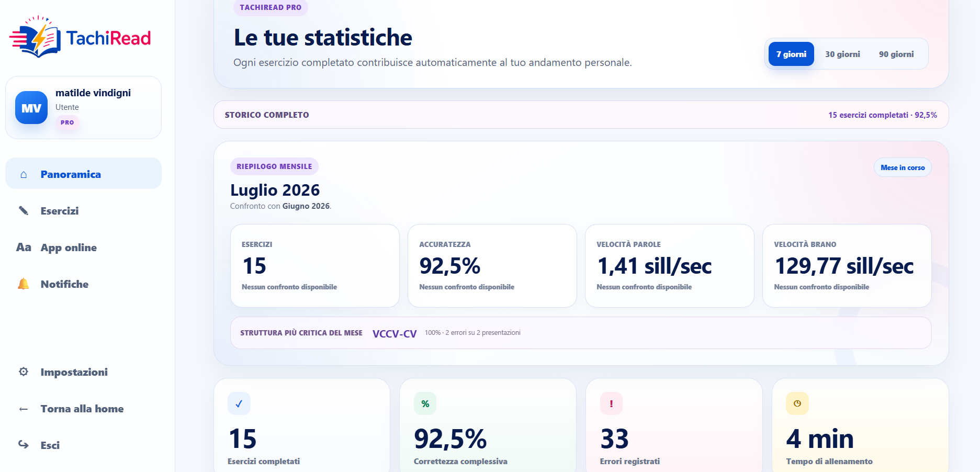Click 'Giugno 2026' comparison text

pos(306,206)
